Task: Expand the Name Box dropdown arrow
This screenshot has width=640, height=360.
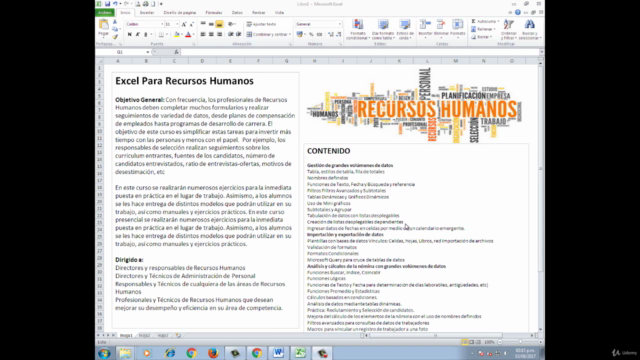Action: click(147, 52)
